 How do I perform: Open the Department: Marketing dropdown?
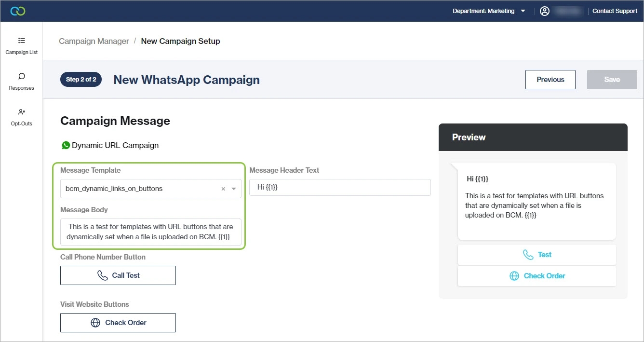pyautogui.click(x=489, y=11)
